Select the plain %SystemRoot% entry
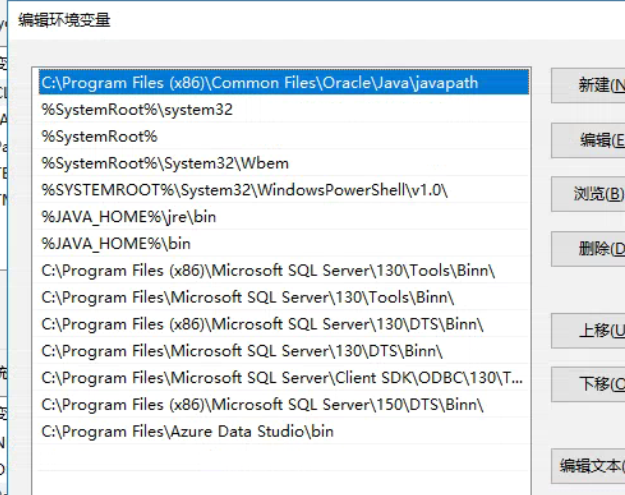Image resolution: width=625 pixels, height=495 pixels. pos(100,136)
